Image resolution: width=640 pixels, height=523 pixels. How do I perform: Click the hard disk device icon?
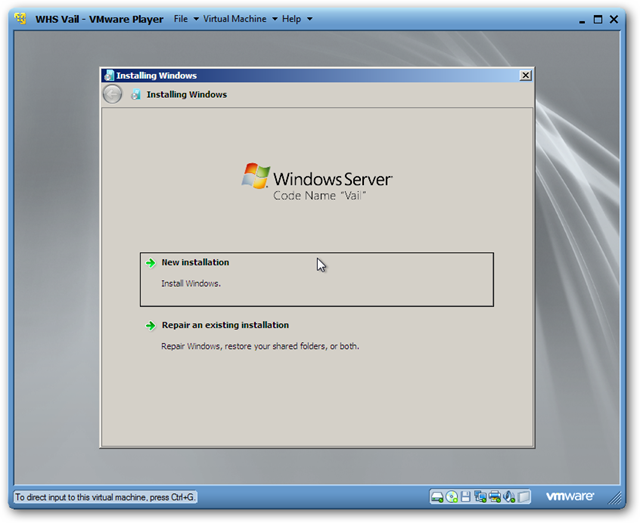[x=437, y=497]
